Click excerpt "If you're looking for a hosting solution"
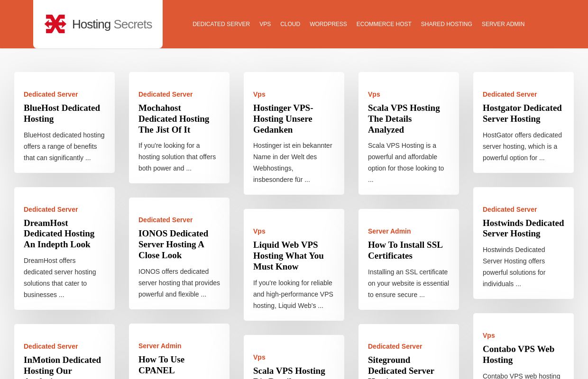Screen dimensions: 588x379 click(177, 157)
